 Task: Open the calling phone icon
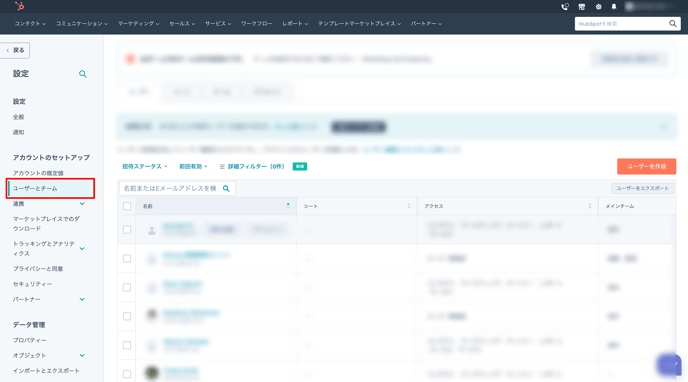(x=565, y=7)
